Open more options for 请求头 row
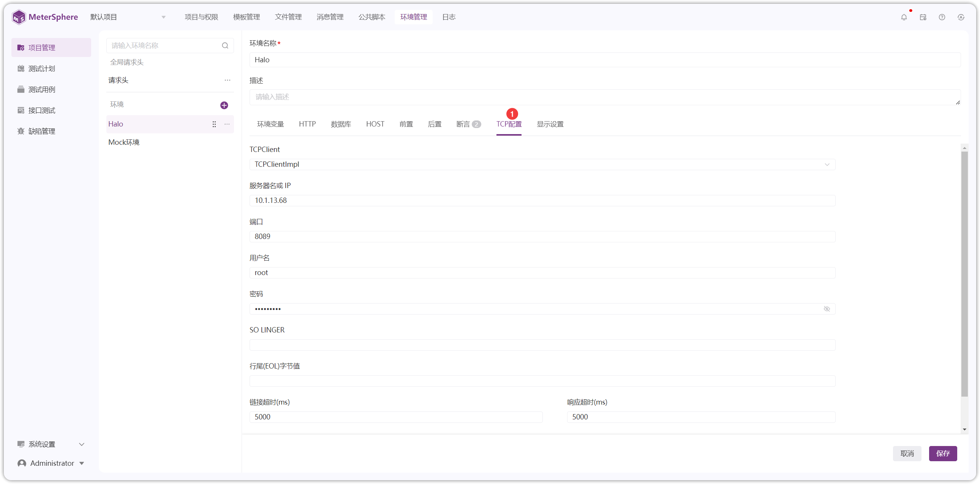The width and height of the screenshot is (980, 484). point(228,80)
